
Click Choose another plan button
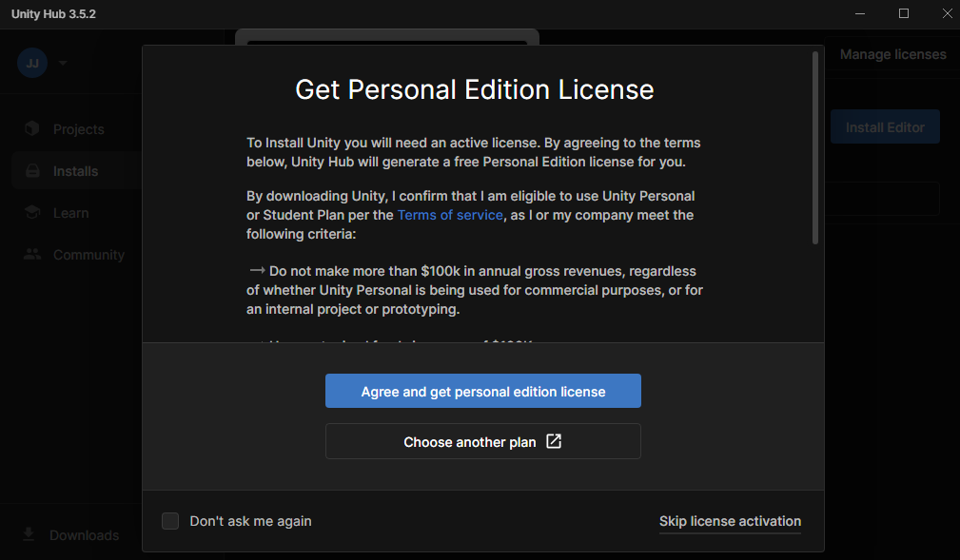(x=483, y=441)
